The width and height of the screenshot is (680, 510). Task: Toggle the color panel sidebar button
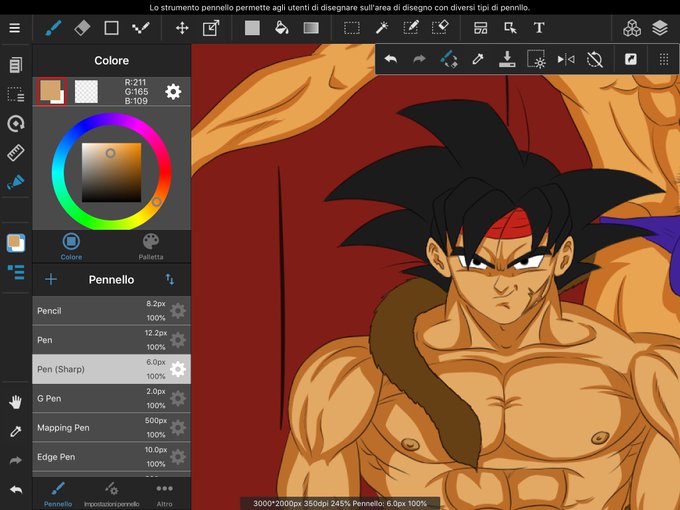[16, 243]
